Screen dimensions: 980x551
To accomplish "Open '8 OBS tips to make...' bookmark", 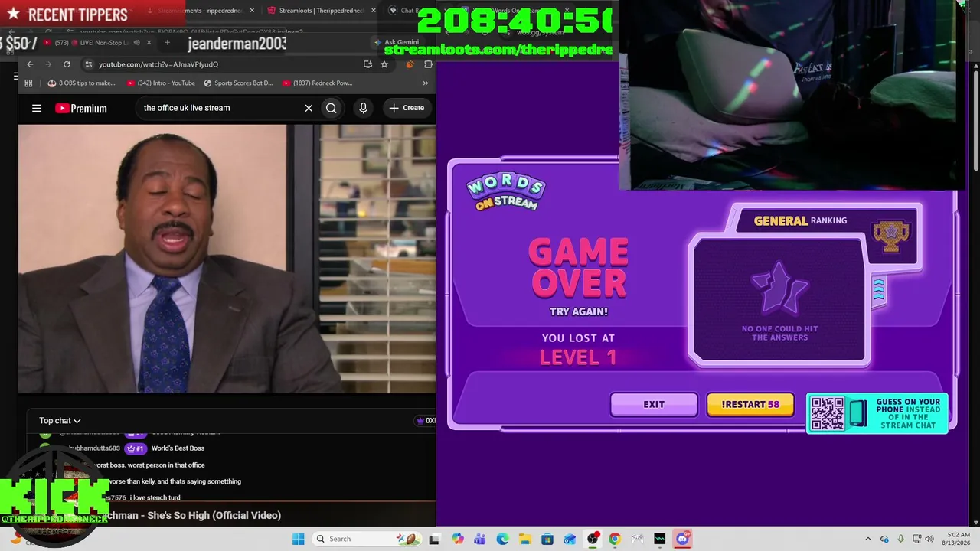I will pos(81,83).
